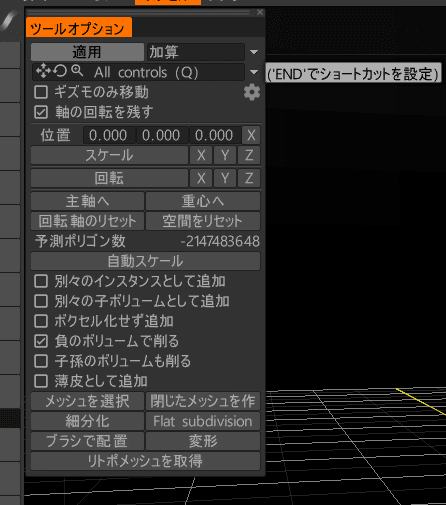Click the third 位置 value field
Screen dimensions: 446x505
215,135
